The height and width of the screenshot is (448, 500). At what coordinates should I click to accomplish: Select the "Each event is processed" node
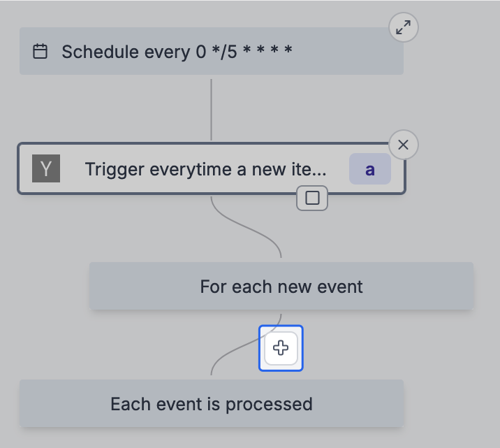coord(212,403)
